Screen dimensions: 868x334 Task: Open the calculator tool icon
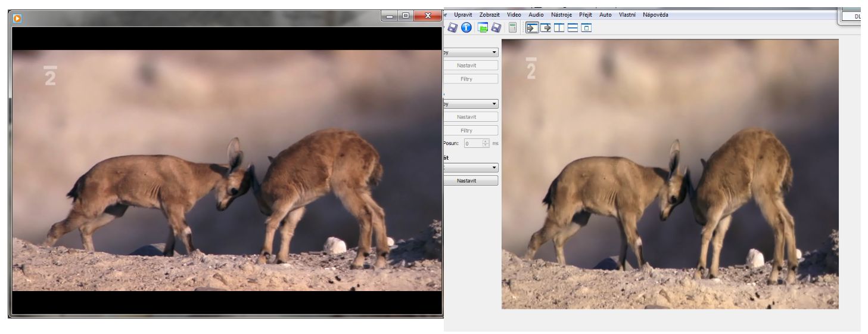tap(512, 27)
